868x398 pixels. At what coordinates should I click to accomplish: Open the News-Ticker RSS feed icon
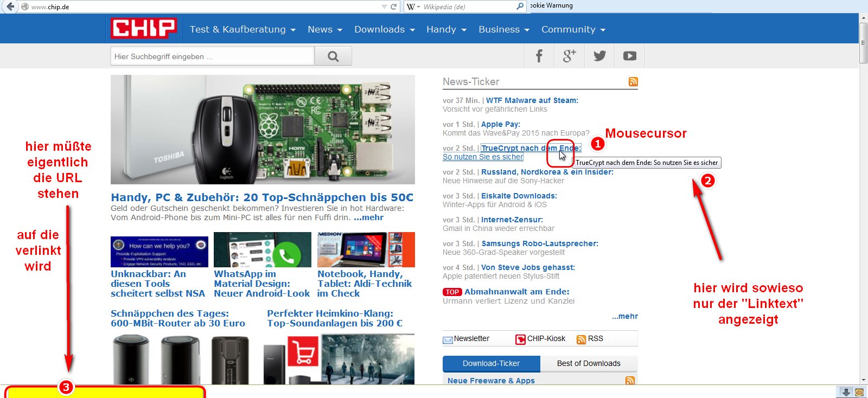coord(633,82)
